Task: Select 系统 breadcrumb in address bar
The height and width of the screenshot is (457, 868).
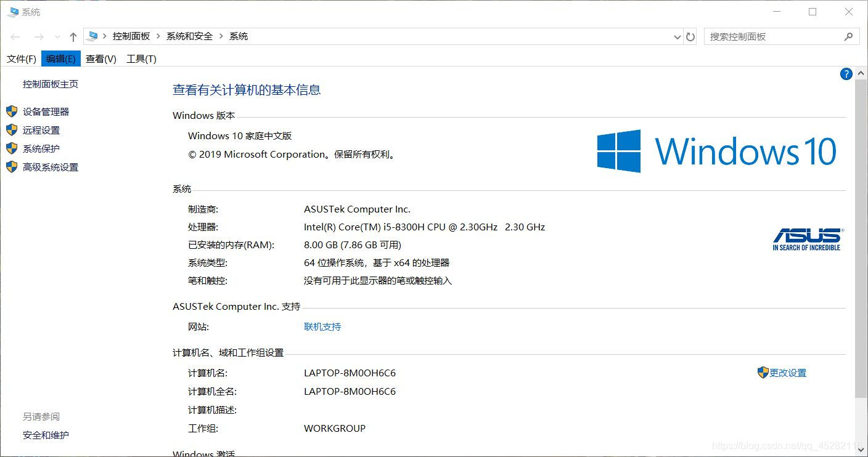Action: (239, 36)
